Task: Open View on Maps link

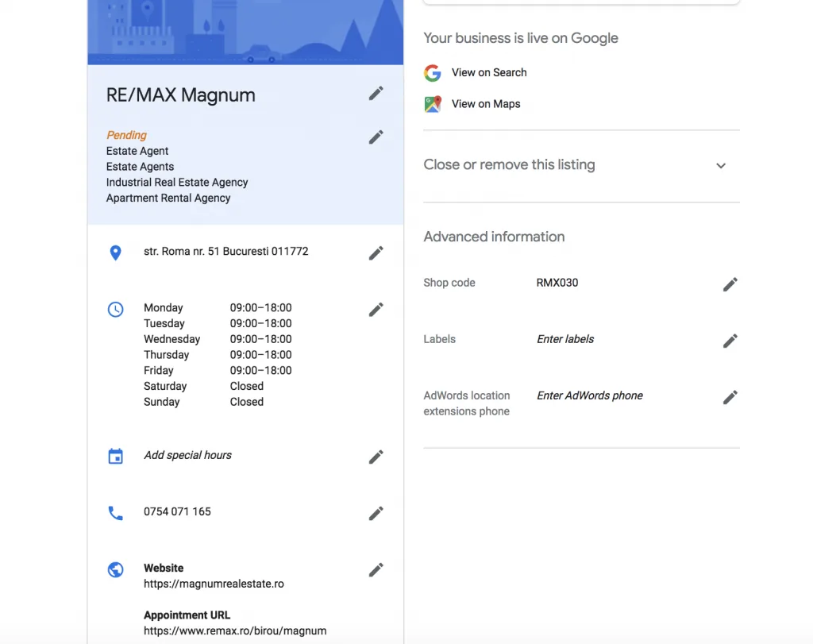Action: pos(486,104)
